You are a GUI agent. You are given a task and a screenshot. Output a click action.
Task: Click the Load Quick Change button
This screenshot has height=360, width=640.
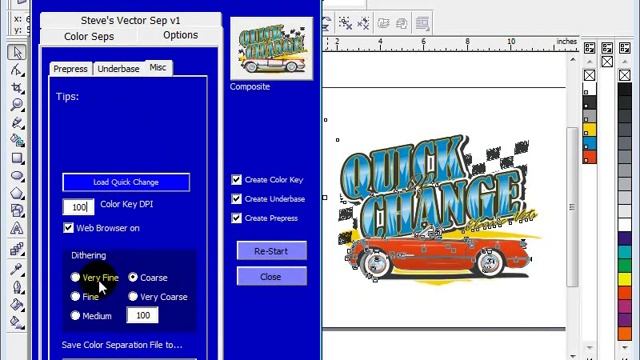(x=126, y=182)
